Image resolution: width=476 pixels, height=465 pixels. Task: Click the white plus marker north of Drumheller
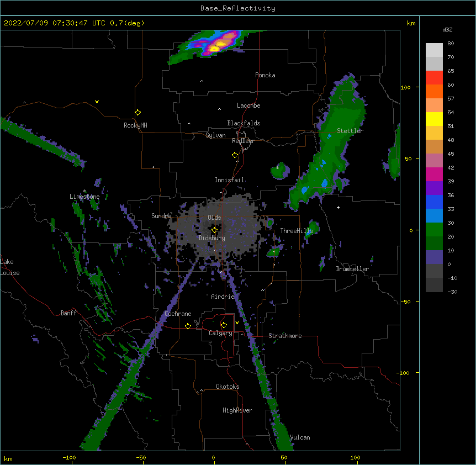[338, 207]
